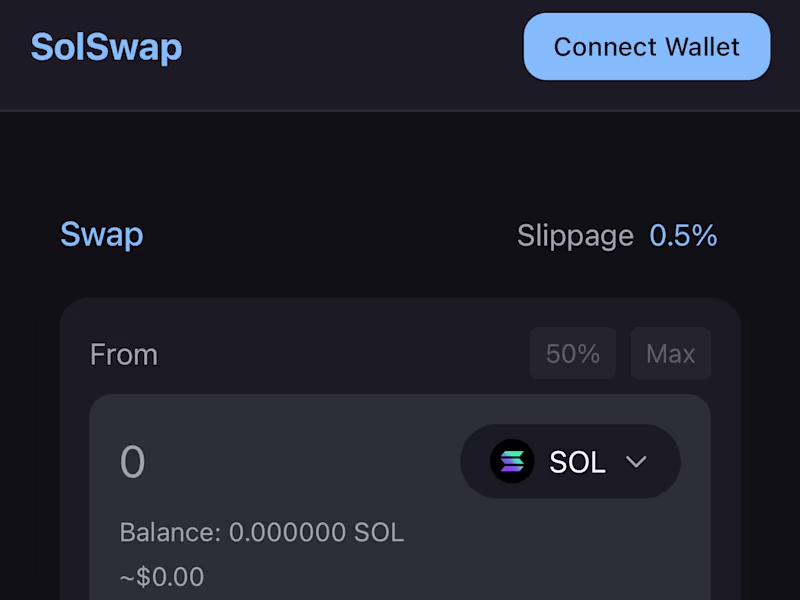The image size is (800, 600).
Task: Click the SOL label on the token pill
Action: tap(577, 461)
